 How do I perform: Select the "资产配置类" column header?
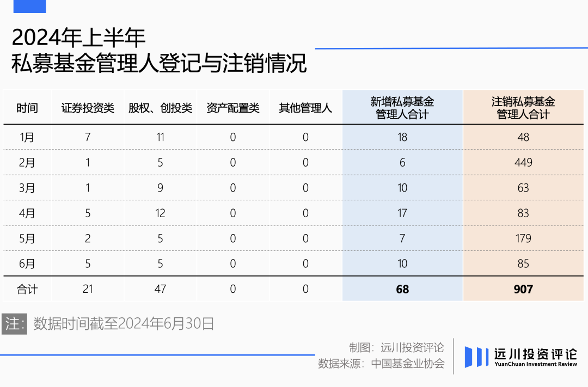(233, 108)
